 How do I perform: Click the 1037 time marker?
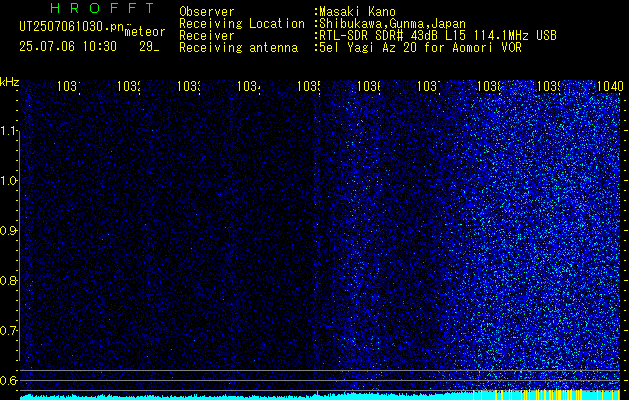coord(428,86)
